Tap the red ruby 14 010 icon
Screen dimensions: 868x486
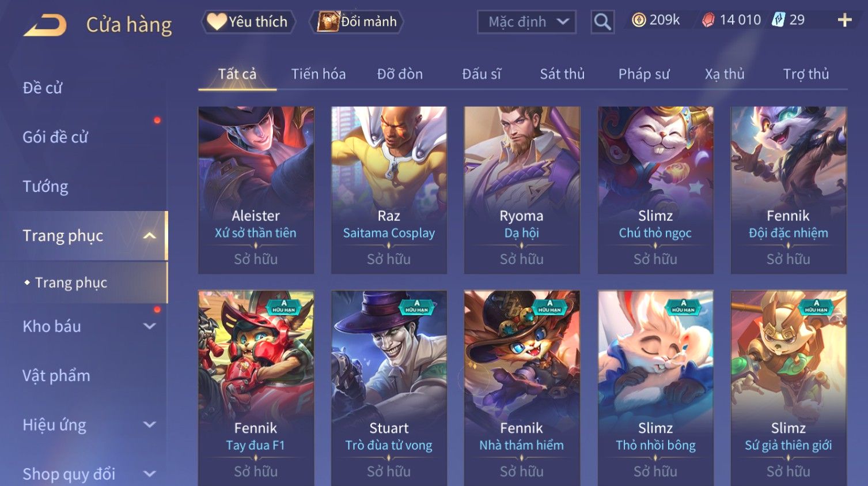(708, 20)
